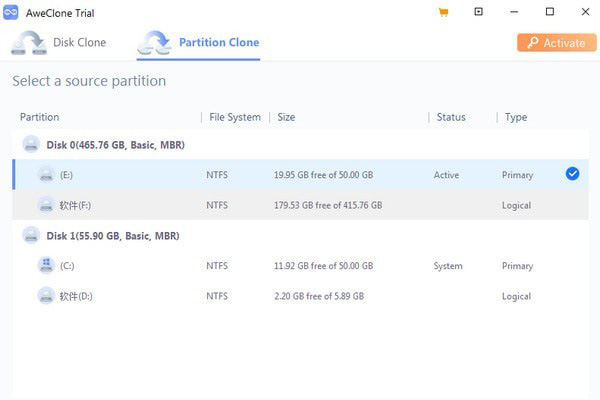Collapse the Disk 1 group header
The image size is (600, 400).
click(x=300, y=235)
